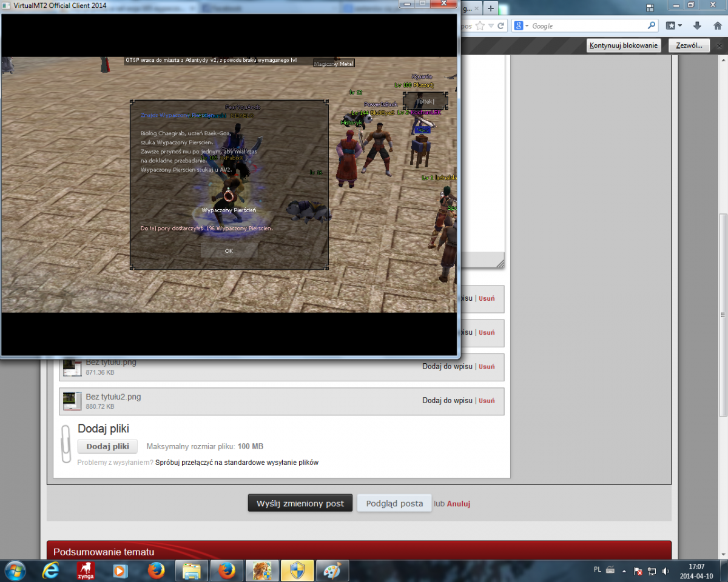Click the Firefox icon beside Windows Media Player
The image size is (728, 582).
156,570
